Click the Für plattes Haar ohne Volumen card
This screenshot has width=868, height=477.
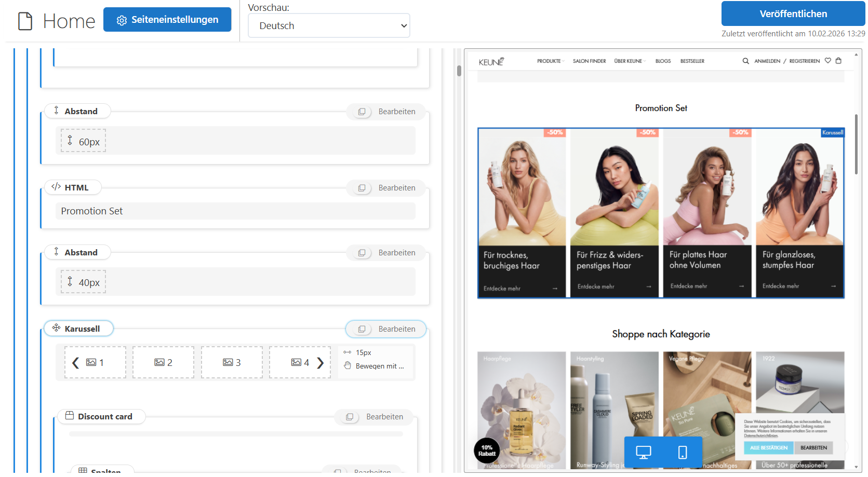coord(707,213)
